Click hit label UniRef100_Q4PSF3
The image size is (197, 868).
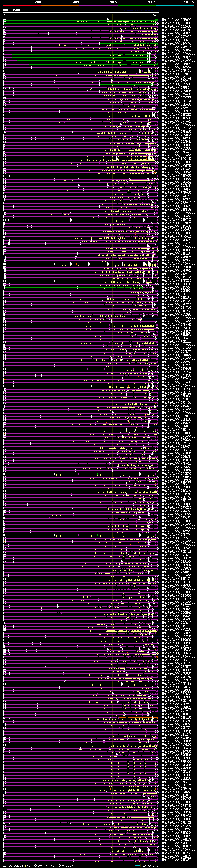[177, 860]
